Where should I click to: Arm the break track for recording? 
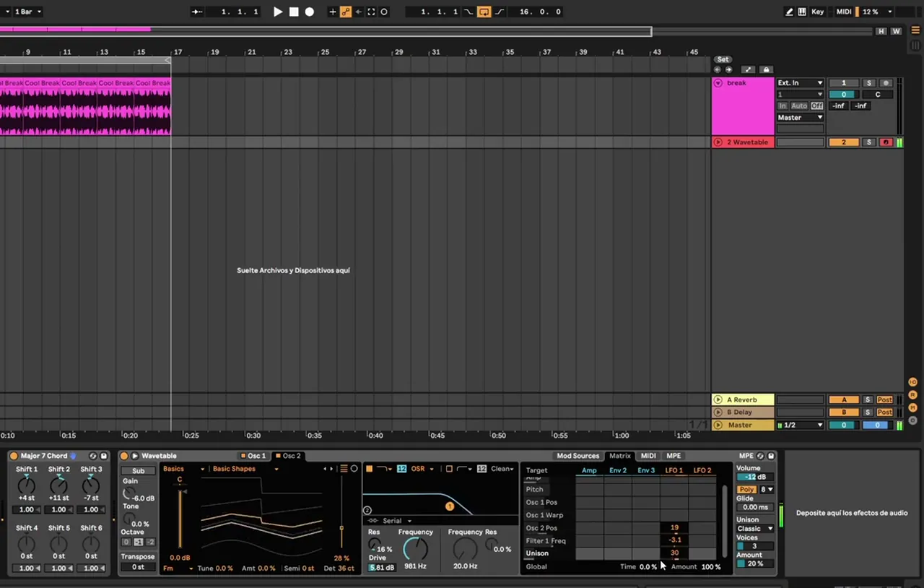886,83
